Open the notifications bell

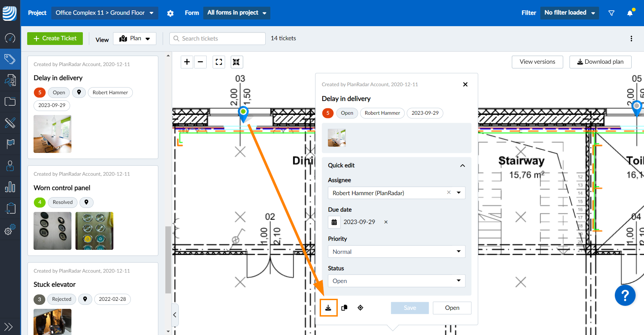click(630, 12)
